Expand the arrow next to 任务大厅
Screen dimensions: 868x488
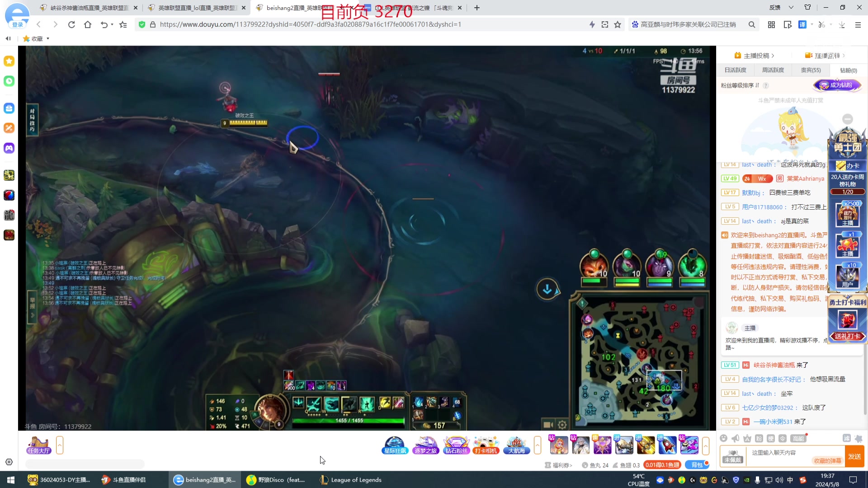(60, 446)
